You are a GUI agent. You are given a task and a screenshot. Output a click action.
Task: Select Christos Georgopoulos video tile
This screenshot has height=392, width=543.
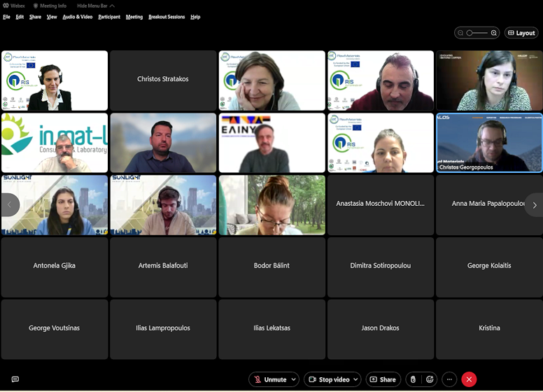[489, 143]
